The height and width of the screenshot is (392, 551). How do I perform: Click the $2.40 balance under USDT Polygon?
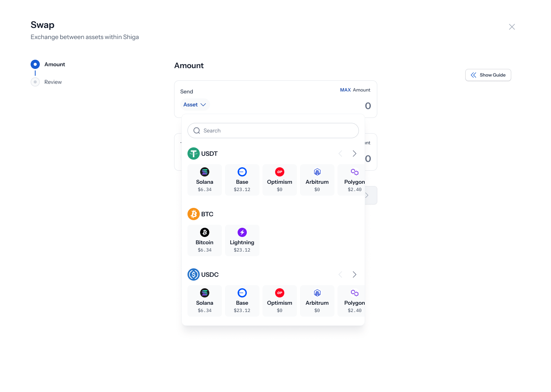(355, 189)
